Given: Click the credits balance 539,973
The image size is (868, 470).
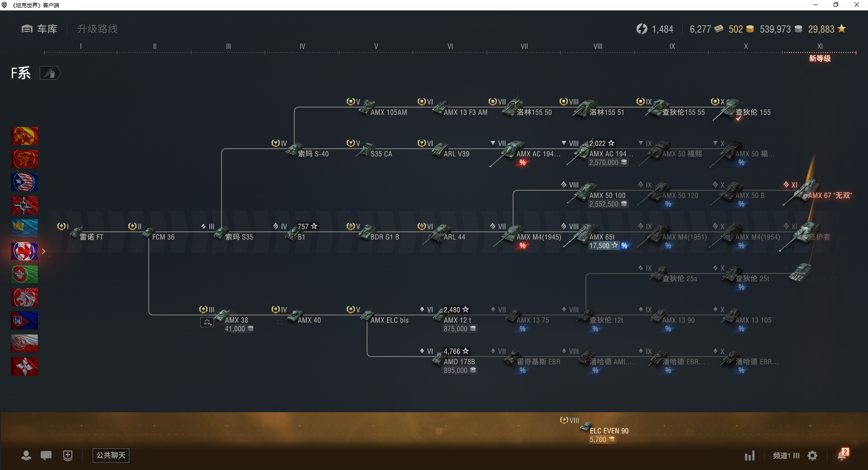Looking at the screenshot, I should pos(781,29).
